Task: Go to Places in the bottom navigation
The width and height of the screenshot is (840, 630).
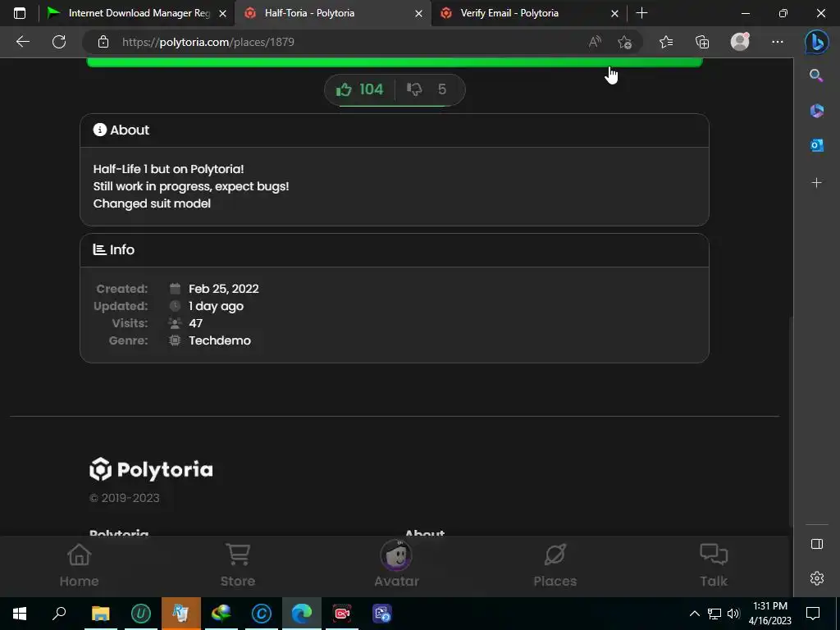Action: pyautogui.click(x=555, y=566)
